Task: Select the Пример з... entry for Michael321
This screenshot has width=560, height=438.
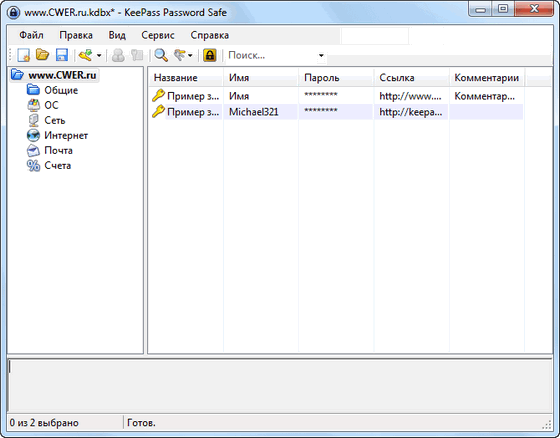Action: (x=193, y=112)
